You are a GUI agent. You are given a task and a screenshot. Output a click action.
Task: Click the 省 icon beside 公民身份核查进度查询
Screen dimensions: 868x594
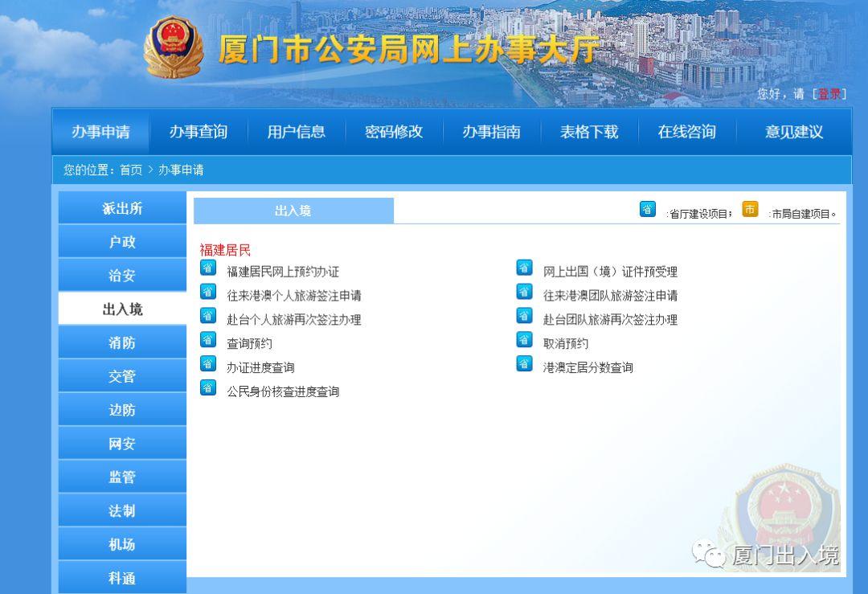pos(208,387)
